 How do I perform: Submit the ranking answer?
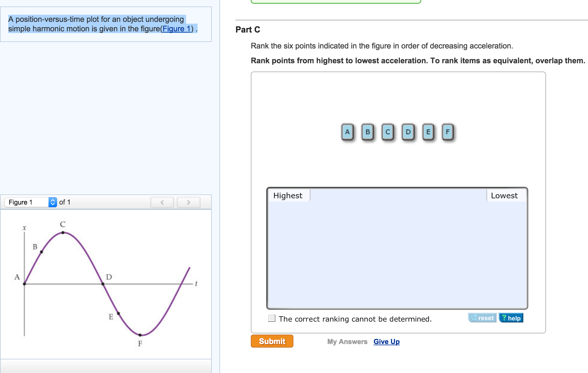[272, 341]
